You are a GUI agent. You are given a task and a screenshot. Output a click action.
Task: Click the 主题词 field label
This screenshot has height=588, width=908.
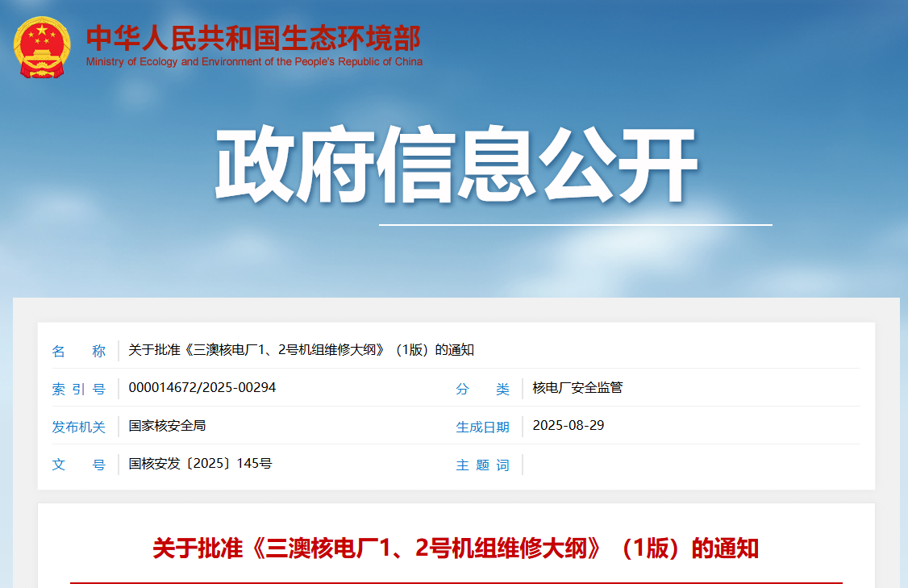pyautogui.click(x=484, y=465)
